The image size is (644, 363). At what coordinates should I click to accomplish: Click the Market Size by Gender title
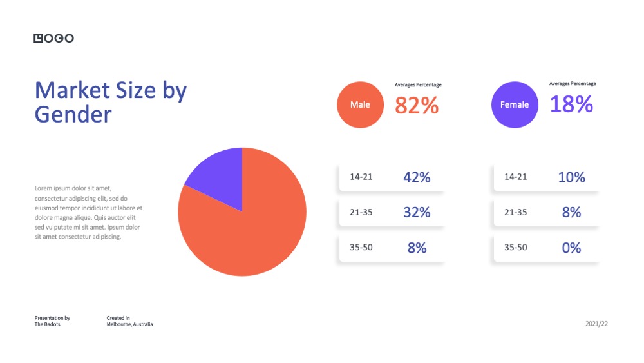point(111,102)
